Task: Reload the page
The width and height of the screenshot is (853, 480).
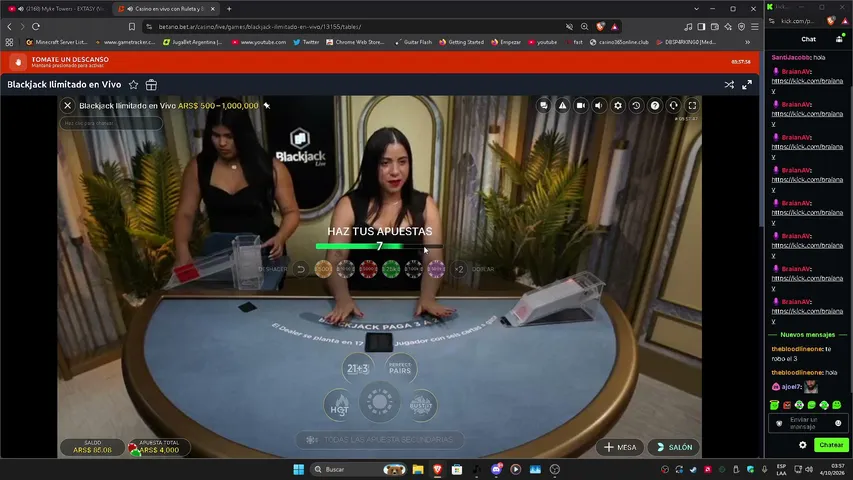Action: pos(36,27)
